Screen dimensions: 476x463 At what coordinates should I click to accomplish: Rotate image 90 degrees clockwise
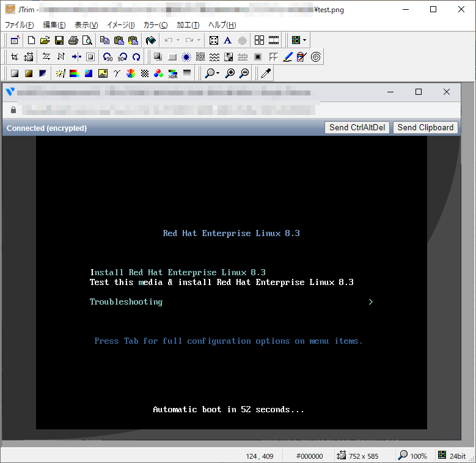pyautogui.click(x=122, y=57)
